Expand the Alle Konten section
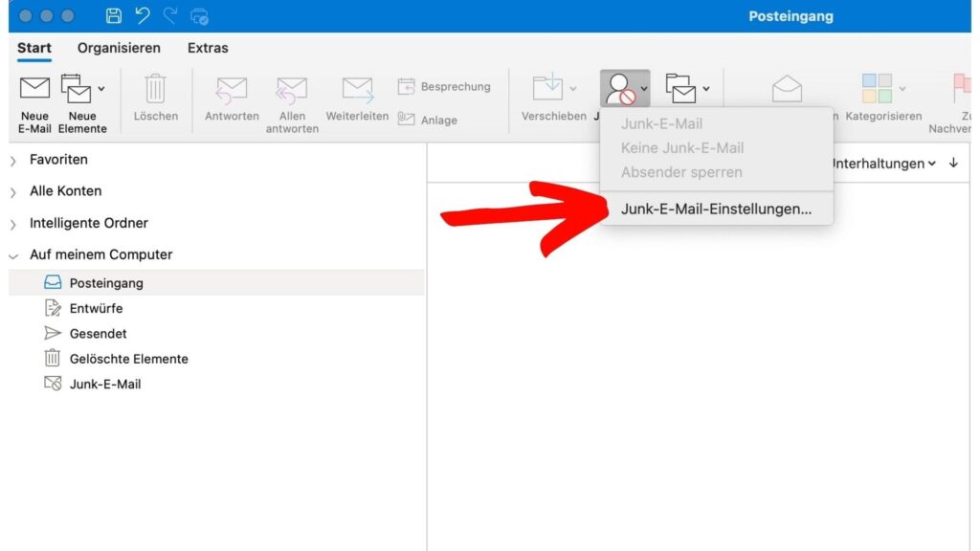Viewport: 980px width, 551px height. pyautogui.click(x=13, y=192)
